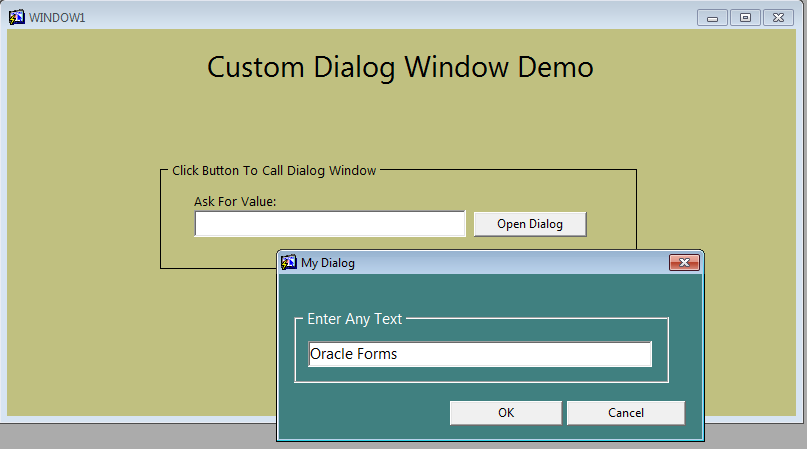This screenshot has width=807, height=449.
Task: Focus the Ask For Value input field
Action: coord(330,224)
